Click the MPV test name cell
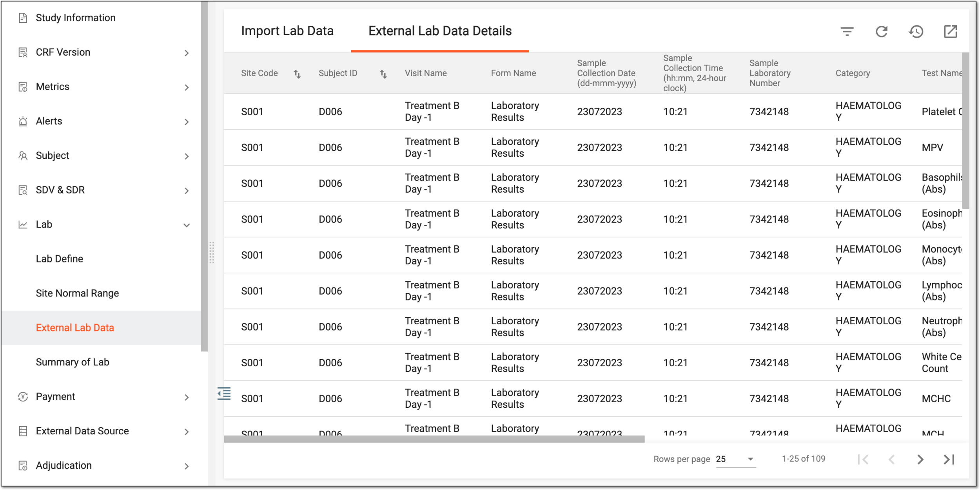The image size is (980, 490). [932, 148]
